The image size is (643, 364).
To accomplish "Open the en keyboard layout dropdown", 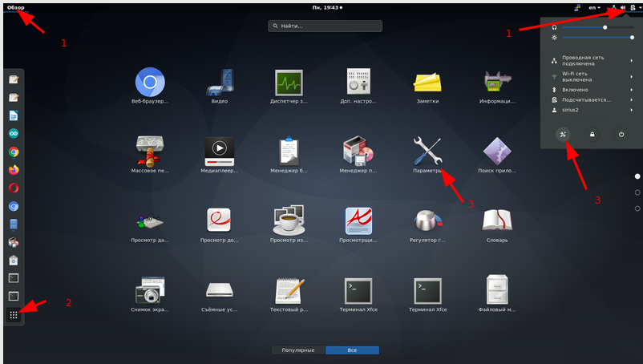I will pyautogui.click(x=596, y=7).
